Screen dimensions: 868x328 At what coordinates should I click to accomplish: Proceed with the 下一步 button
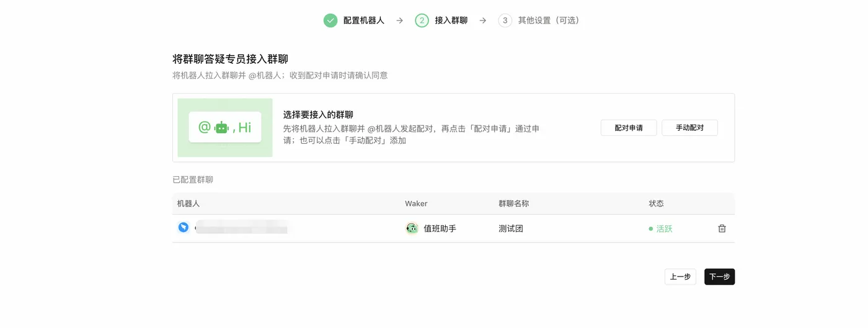719,277
